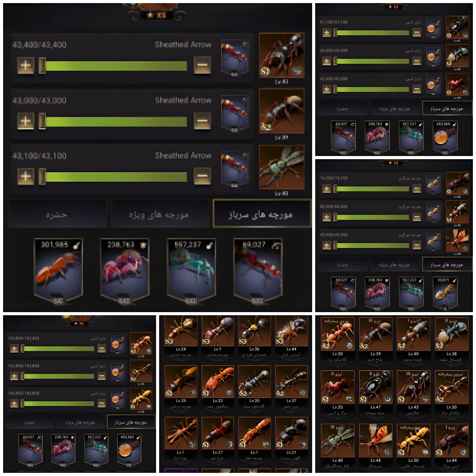476x476 pixels.
Task: Open the Lv.24 S3 ant portrait
Action: pos(181,331)
